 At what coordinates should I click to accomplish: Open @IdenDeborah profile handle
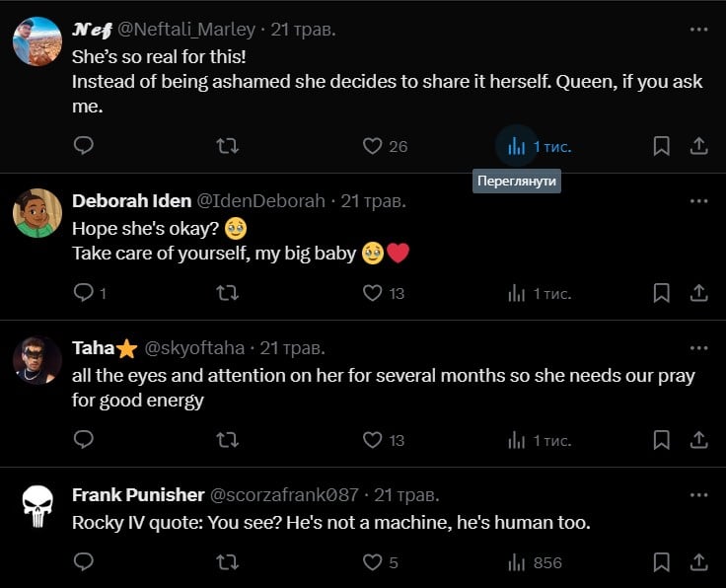[x=261, y=201]
